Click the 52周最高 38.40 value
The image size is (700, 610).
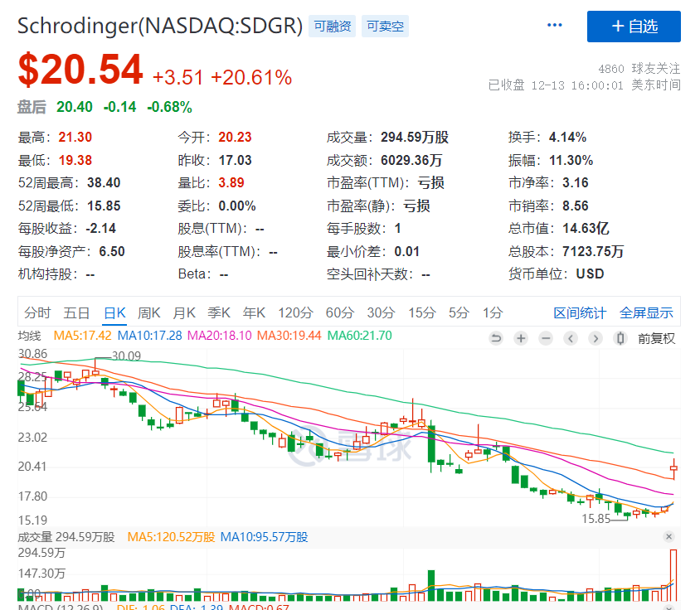(x=104, y=183)
